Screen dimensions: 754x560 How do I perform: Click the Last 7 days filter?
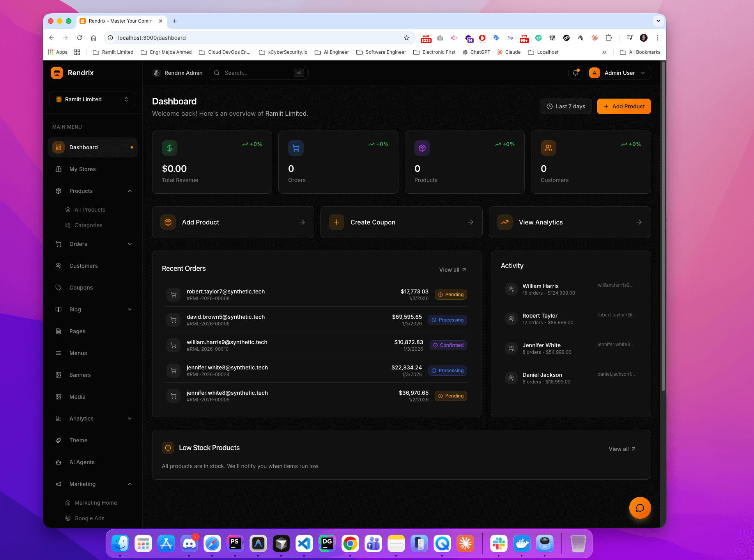coord(566,106)
